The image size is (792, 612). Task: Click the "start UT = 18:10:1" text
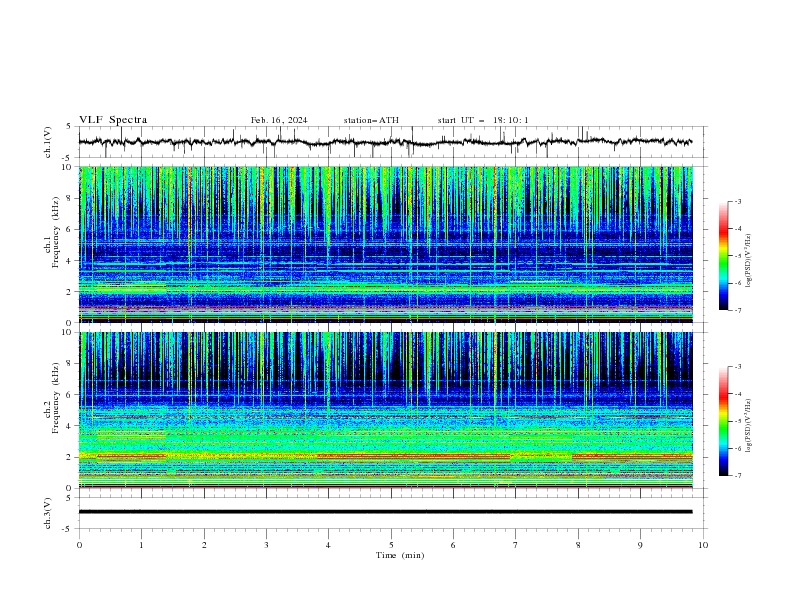click(x=483, y=120)
